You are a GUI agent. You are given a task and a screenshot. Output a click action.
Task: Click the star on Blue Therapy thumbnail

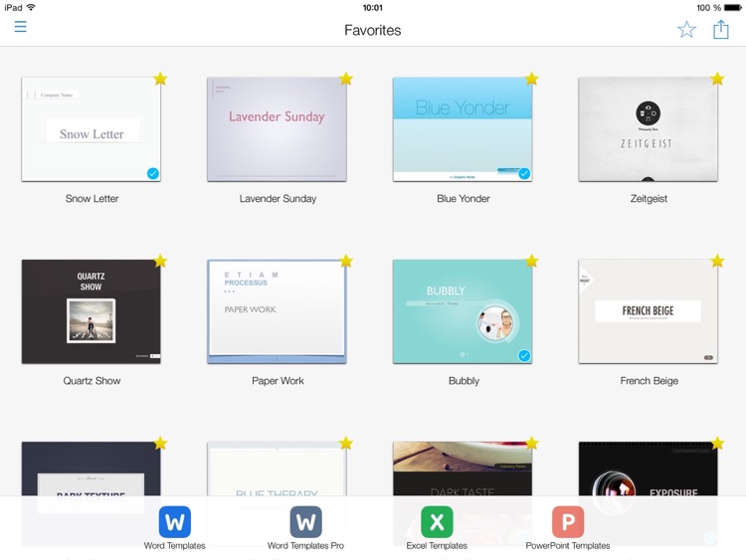[346, 443]
